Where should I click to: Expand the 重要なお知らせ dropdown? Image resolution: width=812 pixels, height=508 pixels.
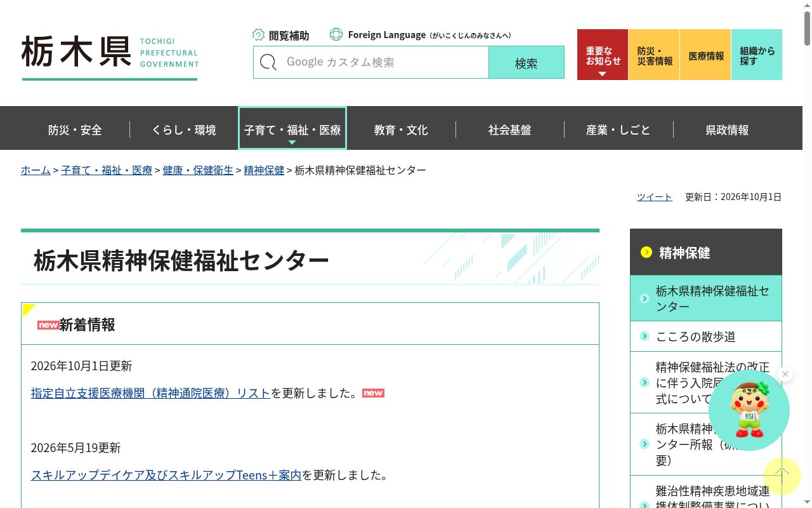coord(603,55)
